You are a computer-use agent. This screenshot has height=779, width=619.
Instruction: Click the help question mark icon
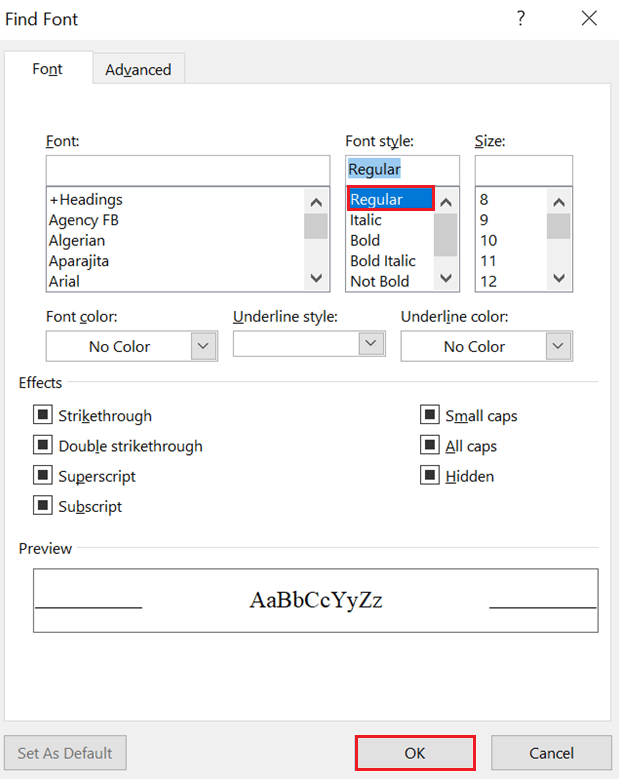[x=520, y=19]
